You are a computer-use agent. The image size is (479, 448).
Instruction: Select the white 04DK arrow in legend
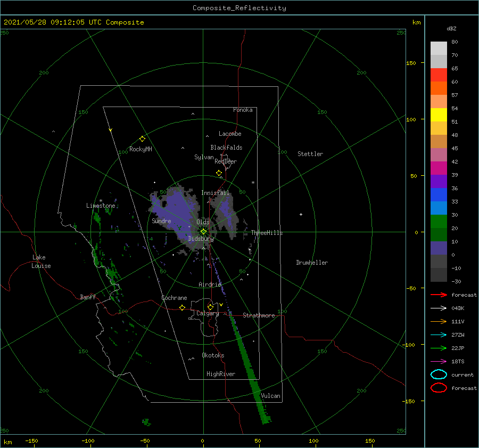pos(439,308)
